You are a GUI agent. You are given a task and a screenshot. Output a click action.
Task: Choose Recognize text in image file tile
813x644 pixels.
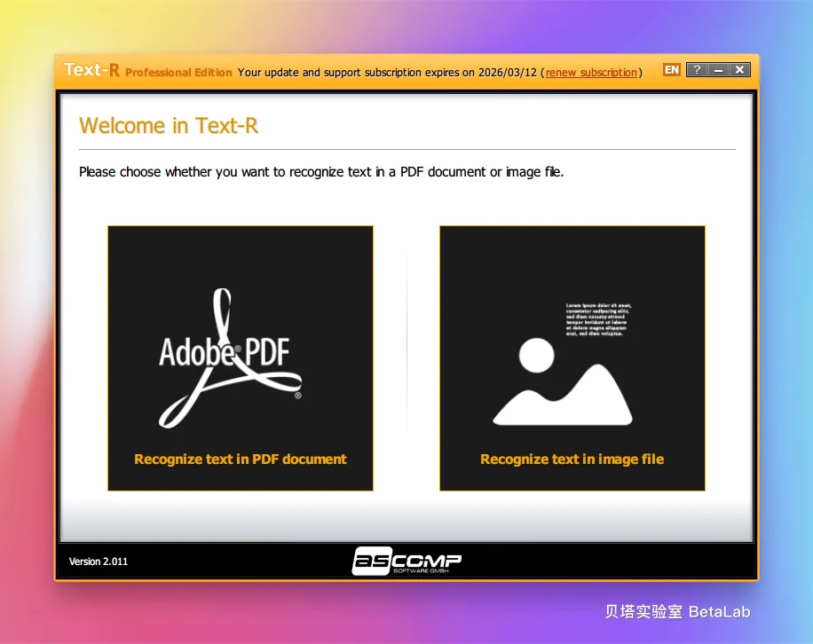(x=572, y=358)
